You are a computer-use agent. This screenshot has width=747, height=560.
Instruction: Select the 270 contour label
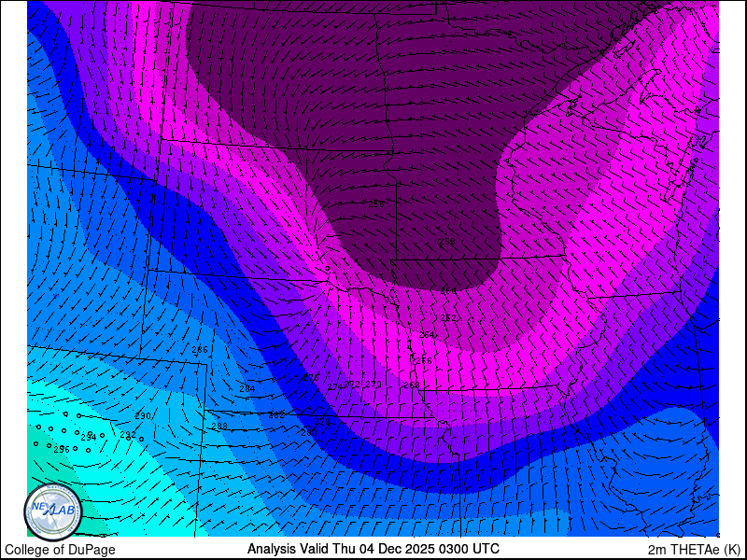click(x=373, y=384)
